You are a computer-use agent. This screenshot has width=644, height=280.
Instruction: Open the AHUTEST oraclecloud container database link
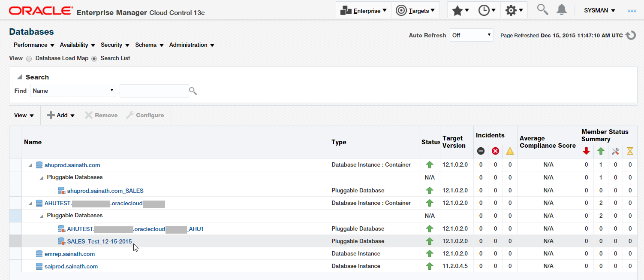point(105,203)
